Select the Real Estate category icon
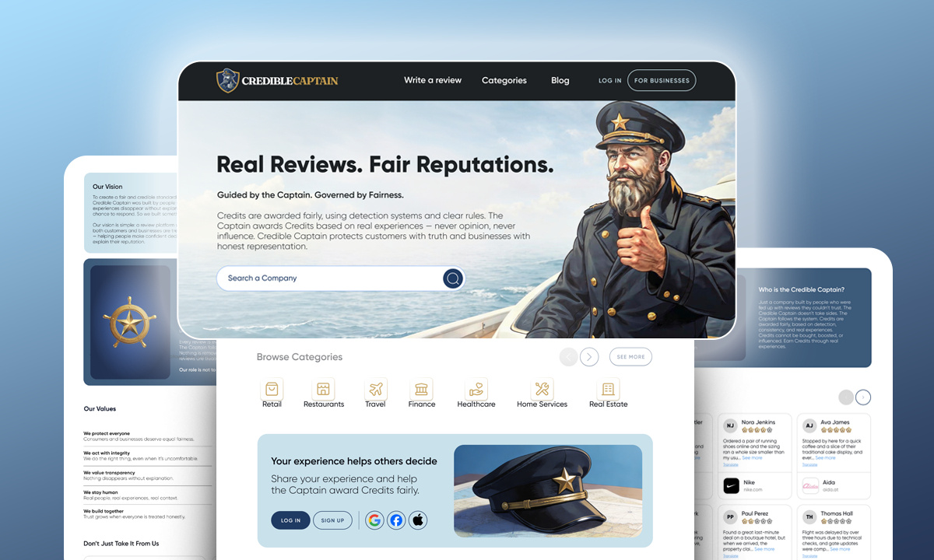The width and height of the screenshot is (934, 560). click(608, 389)
